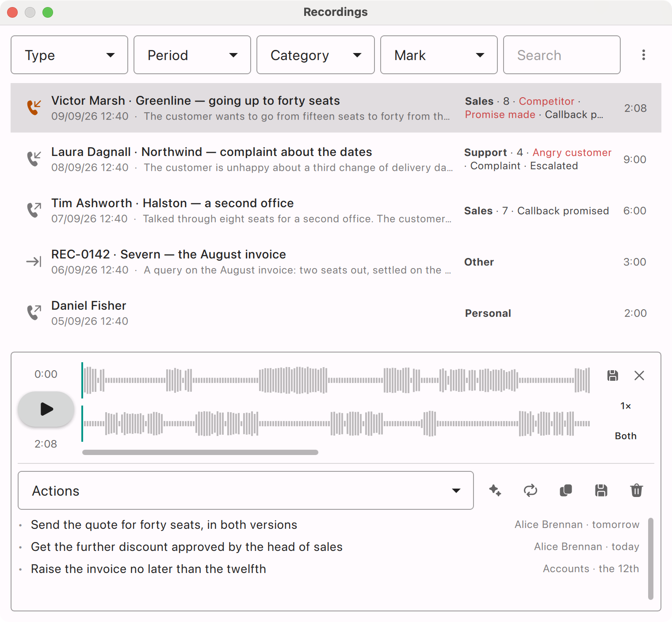
Task: Expand the Mark filter dropdown
Action: (x=439, y=55)
